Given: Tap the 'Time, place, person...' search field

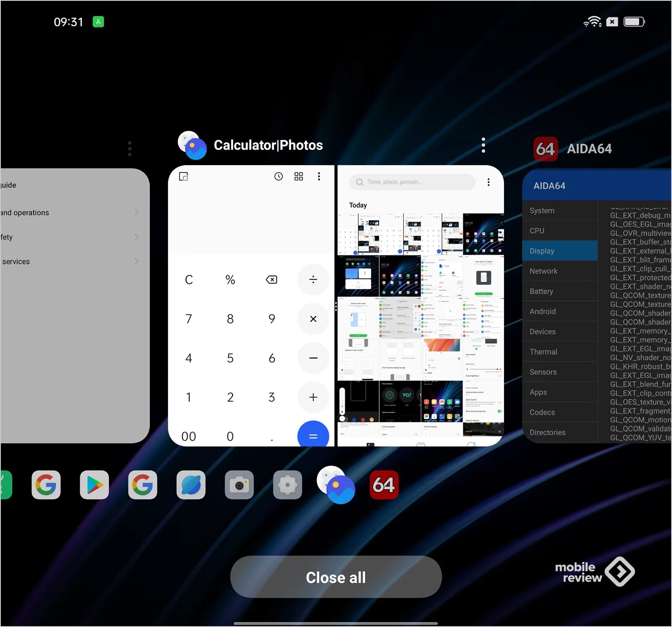Looking at the screenshot, I should click(x=412, y=182).
